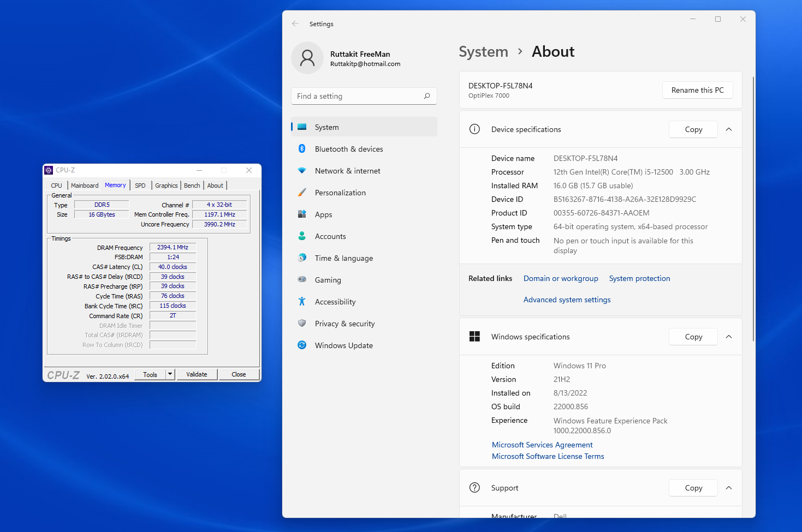
Task: Open Accessibility settings
Action: click(x=364, y=302)
